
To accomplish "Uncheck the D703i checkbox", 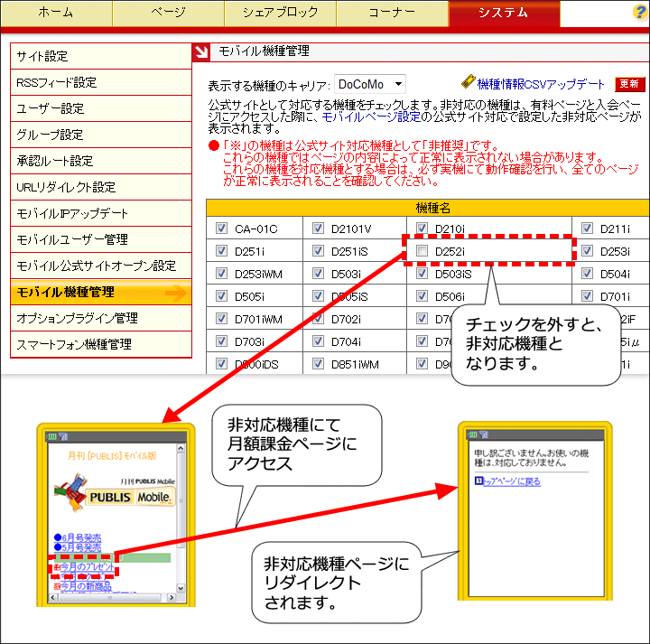I will (221, 341).
